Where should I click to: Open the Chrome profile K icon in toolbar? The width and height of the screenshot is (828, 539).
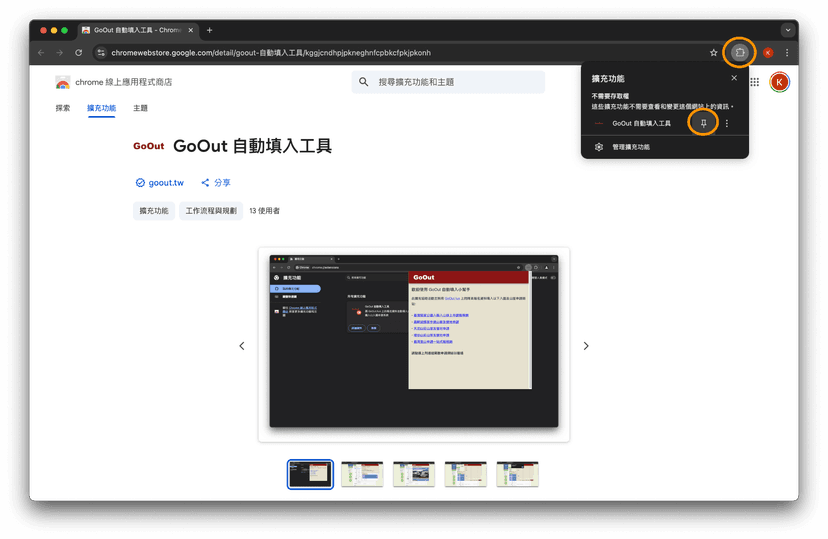coord(768,53)
